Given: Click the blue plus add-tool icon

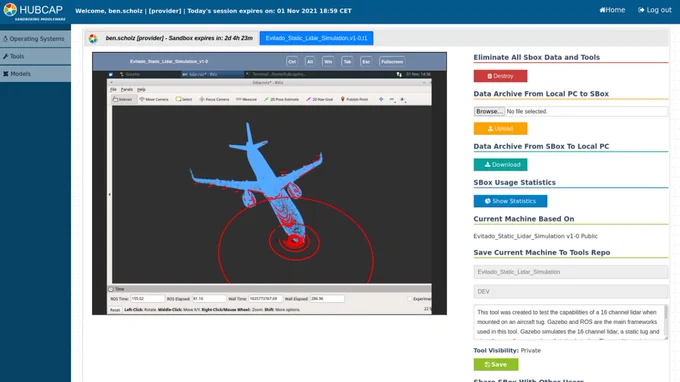Looking at the screenshot, I should [x=381, y=99].
